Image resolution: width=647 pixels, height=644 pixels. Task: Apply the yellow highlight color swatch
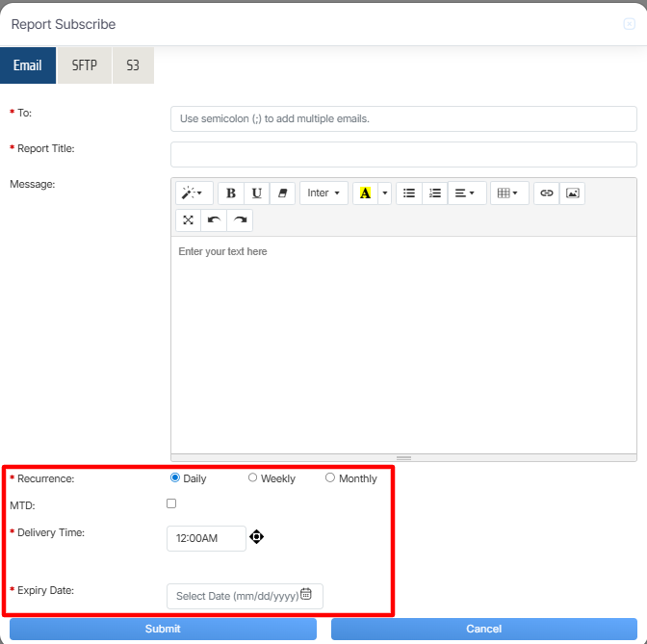(365, 193)
